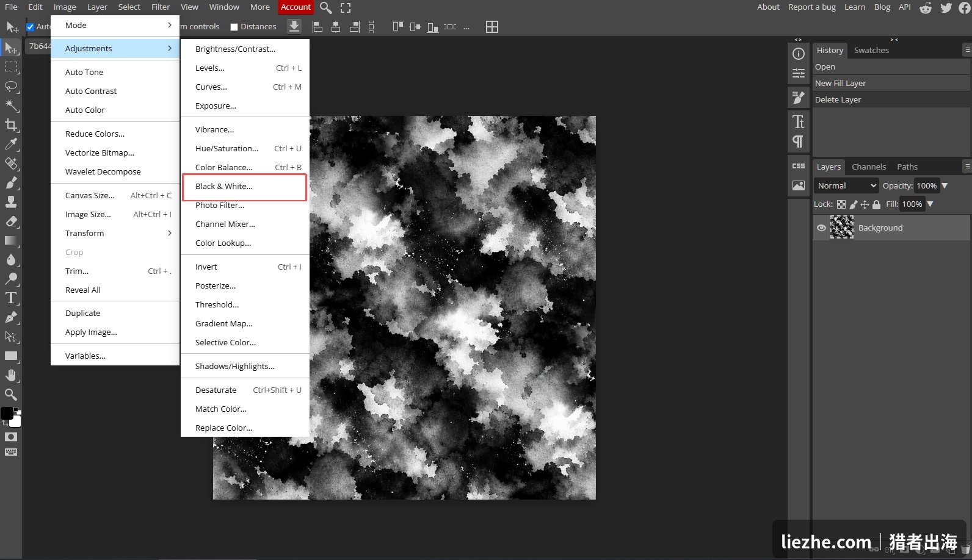This screenshot has width=972, height=560.
Task: Toggle Quick Mask mode icon
Action: (11, 437)
